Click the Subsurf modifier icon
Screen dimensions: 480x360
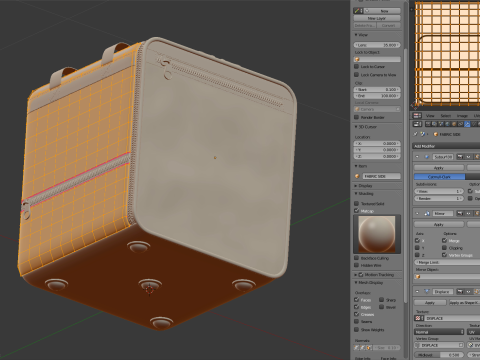tap(427, 157)
